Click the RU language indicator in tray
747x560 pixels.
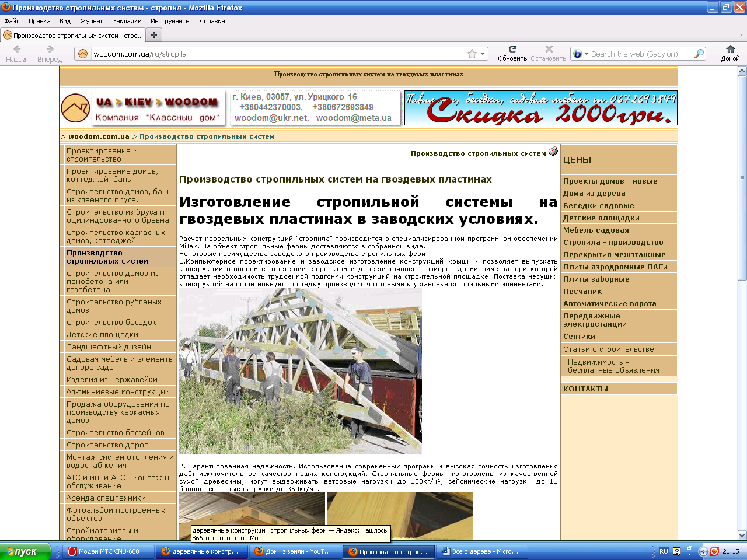tap(664, 551)
